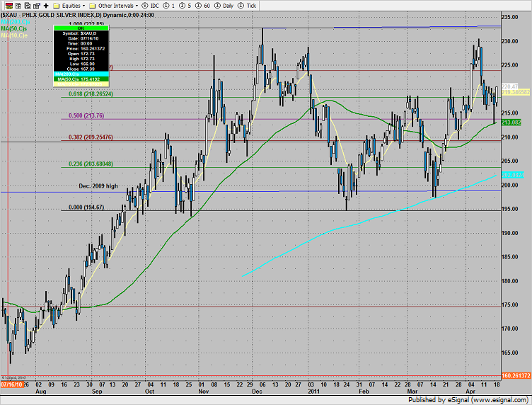Click the 0.618 (218.26524) Fibonacci label

click(x=91, y=94)
